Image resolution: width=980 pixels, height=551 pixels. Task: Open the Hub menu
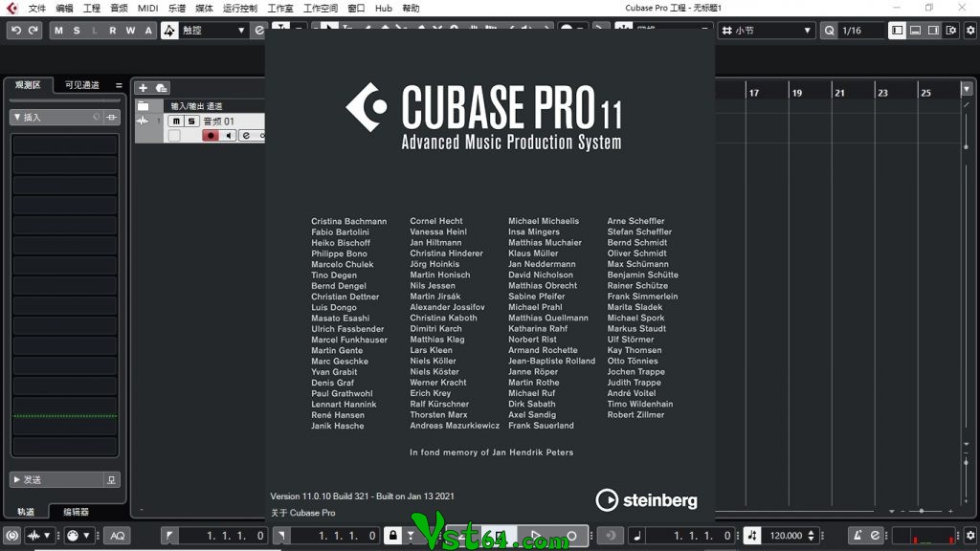coord(384,8)
